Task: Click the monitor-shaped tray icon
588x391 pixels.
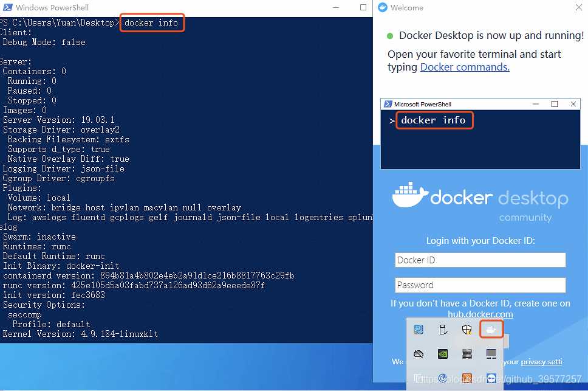Action: (x=491, y=354)
